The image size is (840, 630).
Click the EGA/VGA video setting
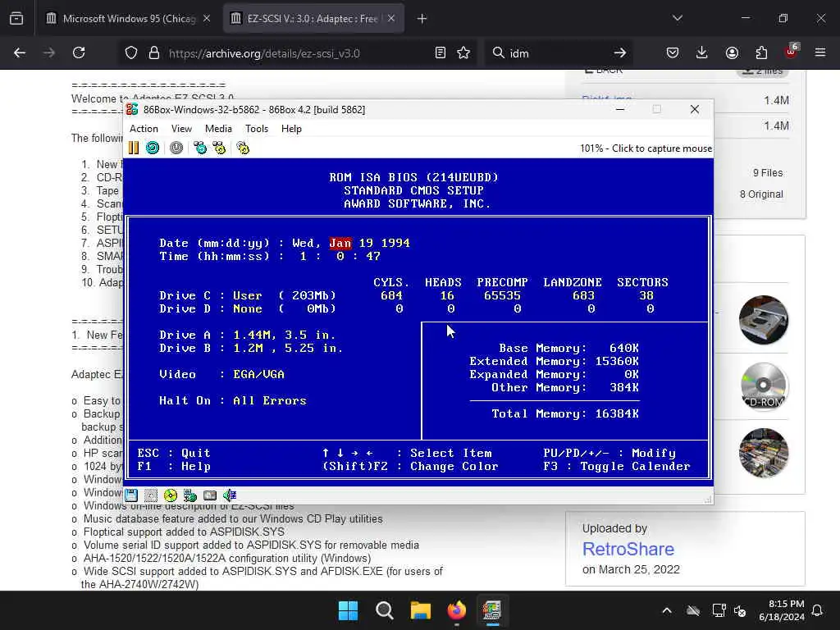(258, 374)
